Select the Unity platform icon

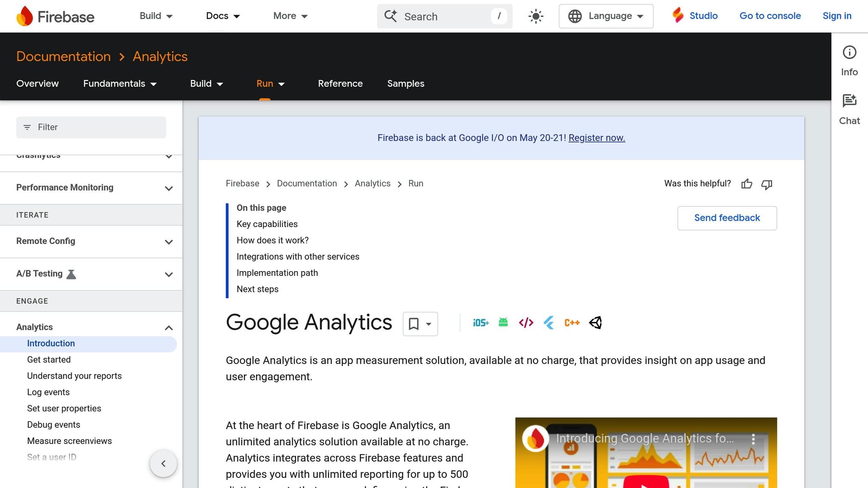point(595,323)
